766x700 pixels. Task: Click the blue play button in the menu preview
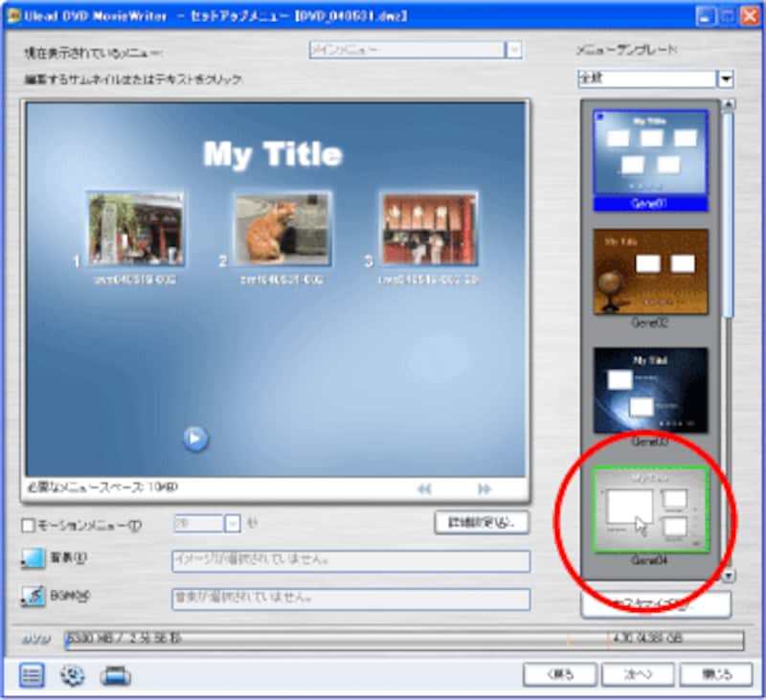pyautogui.click(x=195, y=439)
